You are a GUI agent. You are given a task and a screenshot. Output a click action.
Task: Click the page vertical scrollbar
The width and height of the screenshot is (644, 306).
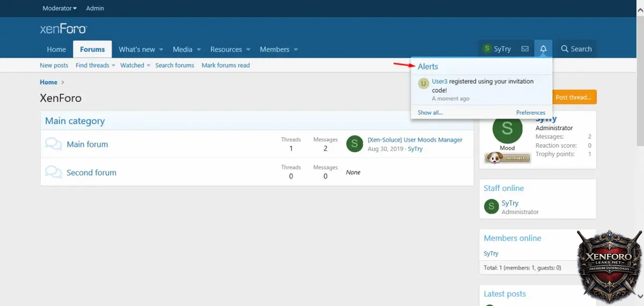click(x=640, y=80)
